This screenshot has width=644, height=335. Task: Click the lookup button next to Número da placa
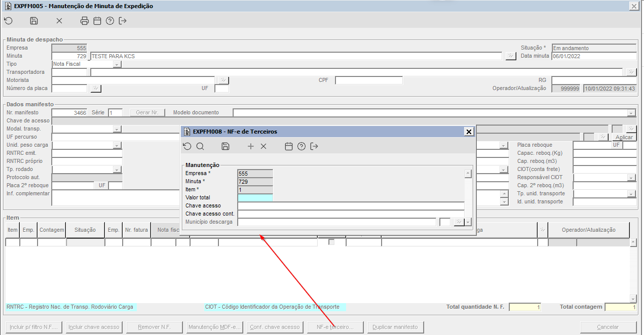point(96,89)
